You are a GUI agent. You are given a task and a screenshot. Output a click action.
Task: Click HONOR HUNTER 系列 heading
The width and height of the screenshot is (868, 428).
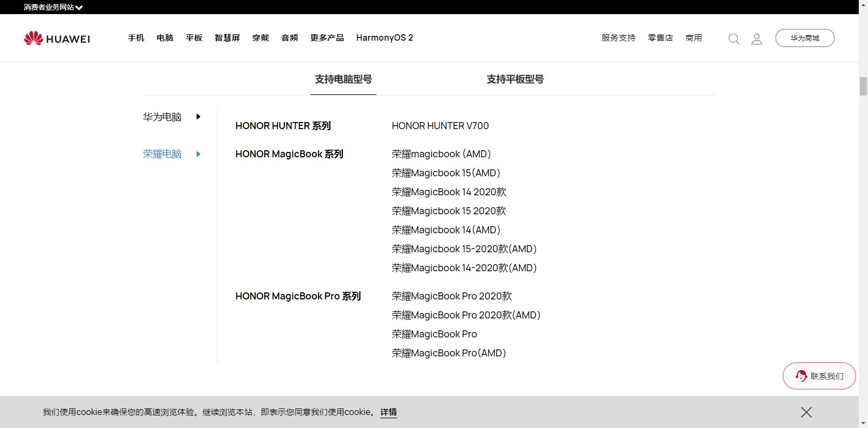coord(283,126)
